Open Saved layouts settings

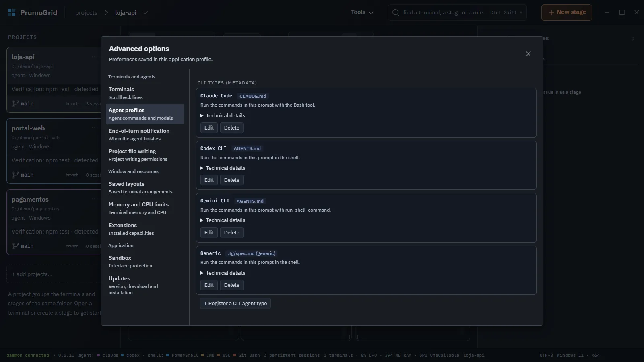[145, 187]
